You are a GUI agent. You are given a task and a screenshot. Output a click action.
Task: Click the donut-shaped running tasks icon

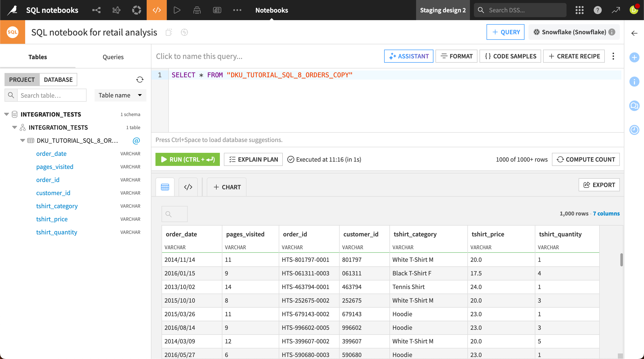tap(136, 10)
